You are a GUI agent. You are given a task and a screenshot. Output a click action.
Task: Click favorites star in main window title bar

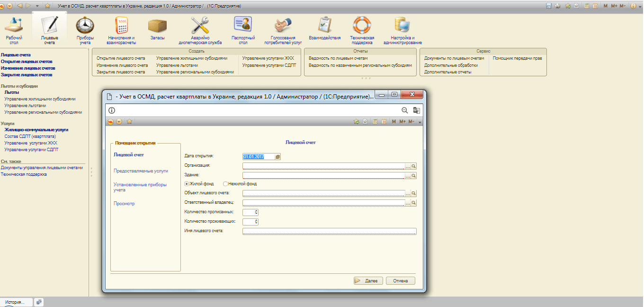click(x=47, y=6)
